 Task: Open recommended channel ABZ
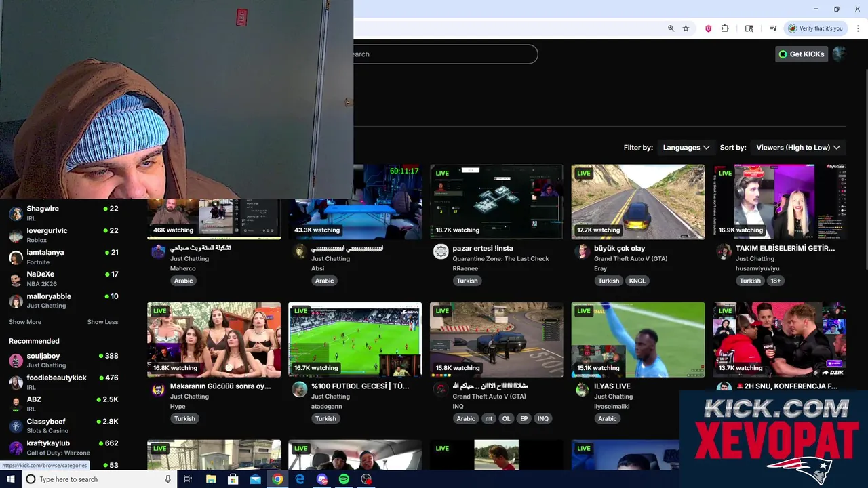(x=64, y=404)
